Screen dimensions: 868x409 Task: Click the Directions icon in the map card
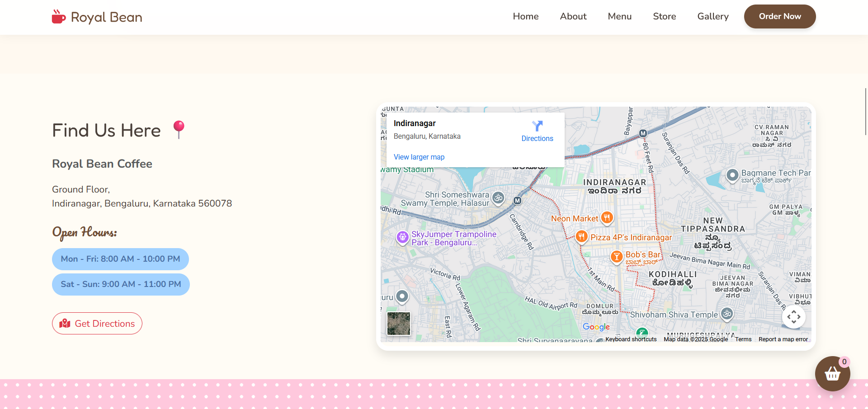pyautogui.click(x=538, y=126)
